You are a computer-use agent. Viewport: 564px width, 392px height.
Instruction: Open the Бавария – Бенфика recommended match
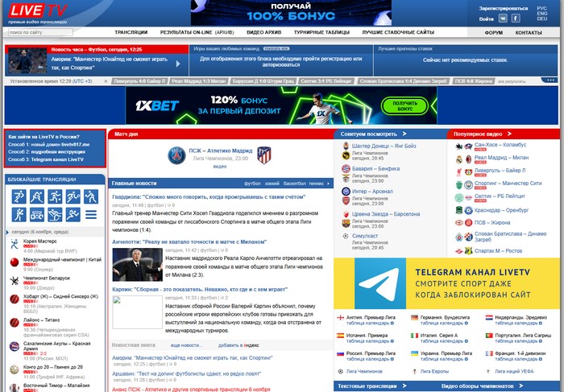coord(375,168)
